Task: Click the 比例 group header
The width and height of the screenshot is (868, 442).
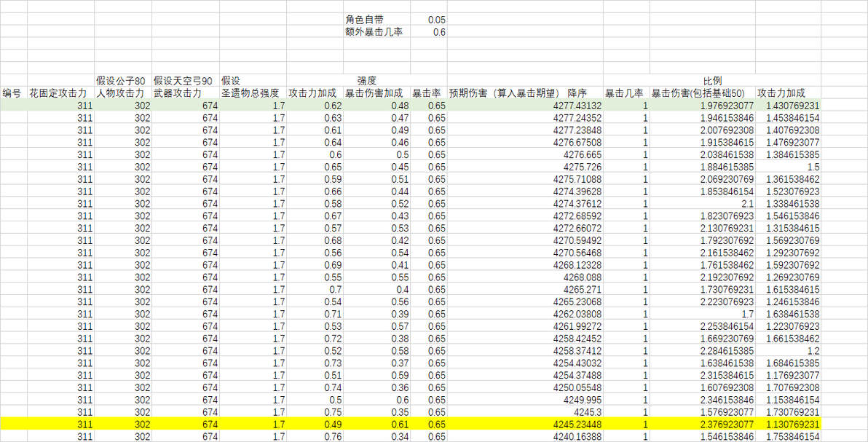Action: (712, 80)
